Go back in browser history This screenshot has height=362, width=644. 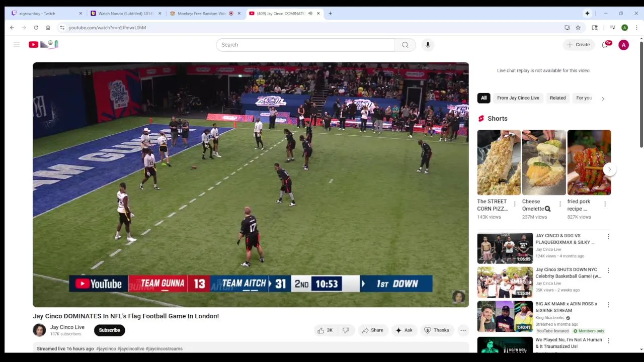[x=12, y=28]
